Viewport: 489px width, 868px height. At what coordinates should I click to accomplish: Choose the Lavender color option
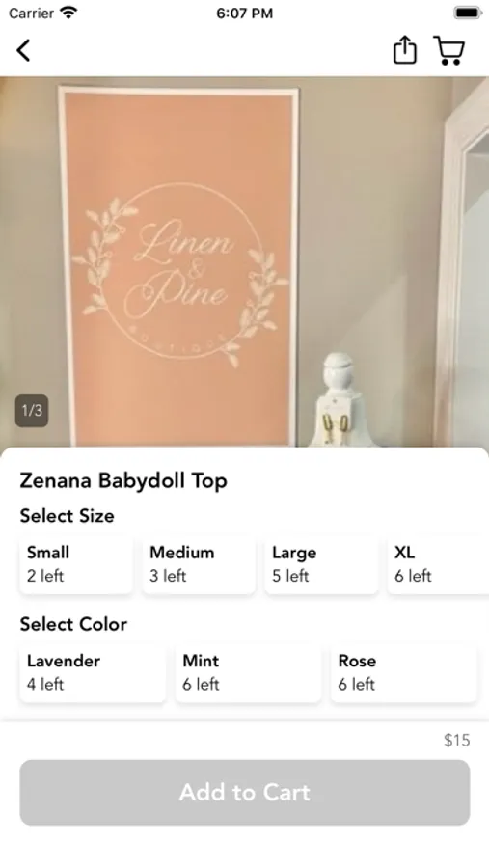tap(93, 673)
